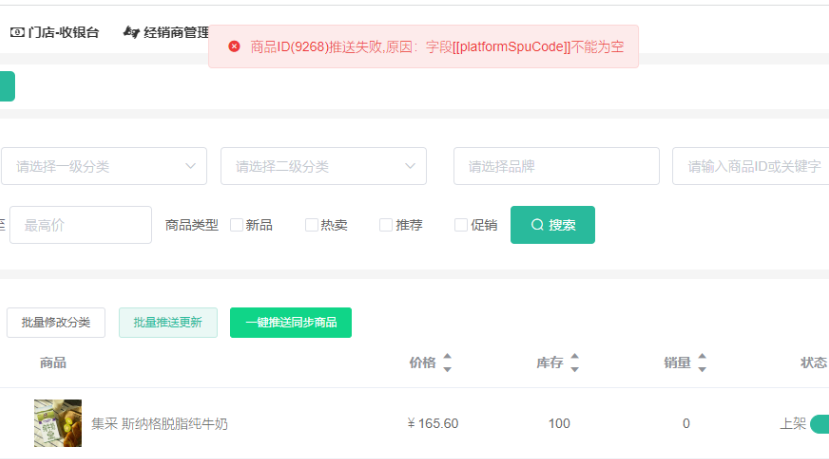Open the 经销商管理 menu
Image resolution: width=829 pixels, height=459 pixels.
point(175,33)
